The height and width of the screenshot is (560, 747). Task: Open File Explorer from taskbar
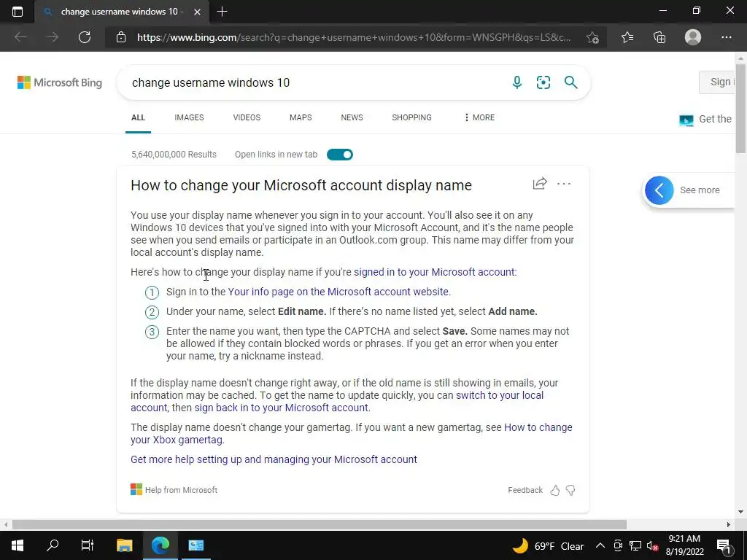pos(124,545)
